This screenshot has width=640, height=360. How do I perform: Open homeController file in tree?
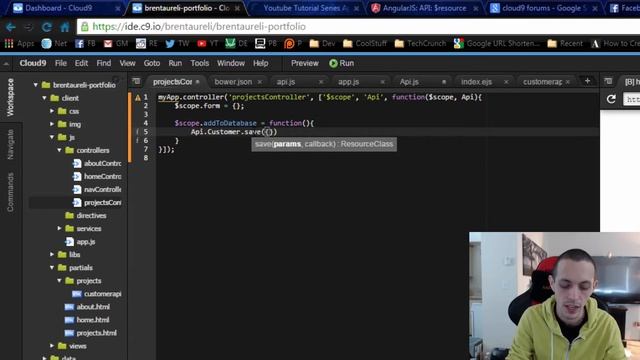(x=98, y=176)
